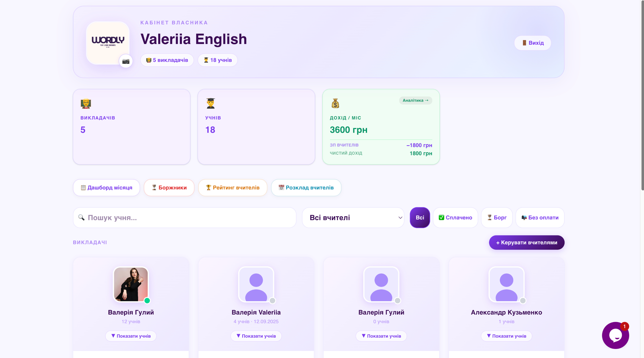This screenshot has width=644, height=358.
Task: Click the magnifier icon in search field
Action: click(81, 217)
